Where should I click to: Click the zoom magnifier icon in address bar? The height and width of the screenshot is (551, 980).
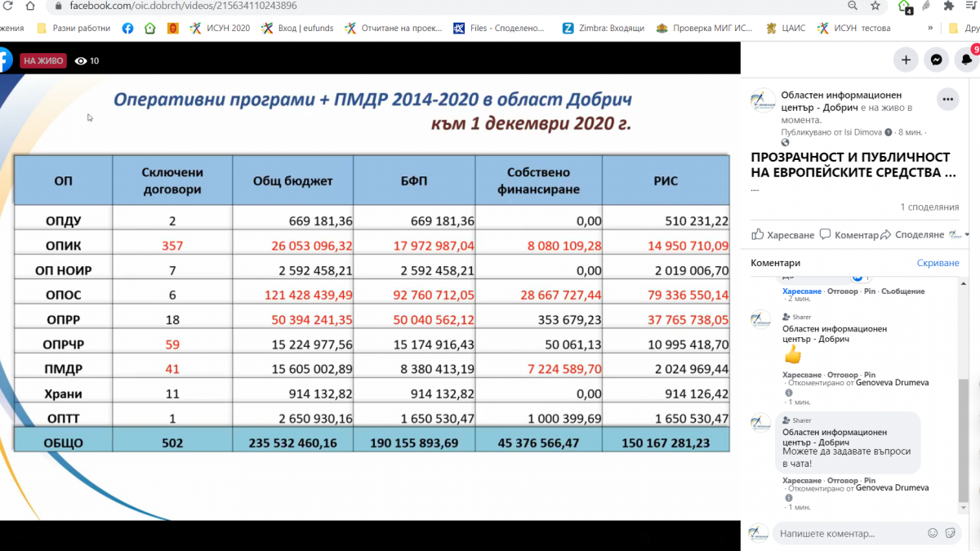tap(853, 6)
